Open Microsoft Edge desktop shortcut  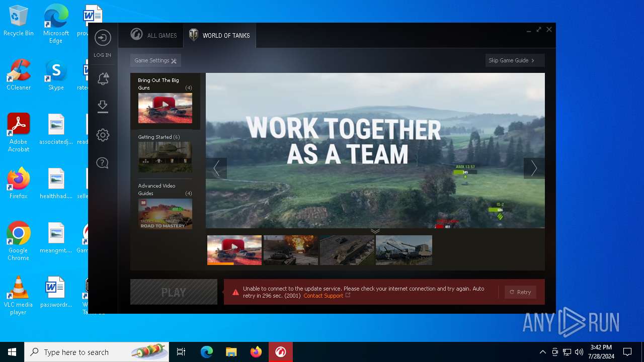pyautogui.click(x=56, y=24)
